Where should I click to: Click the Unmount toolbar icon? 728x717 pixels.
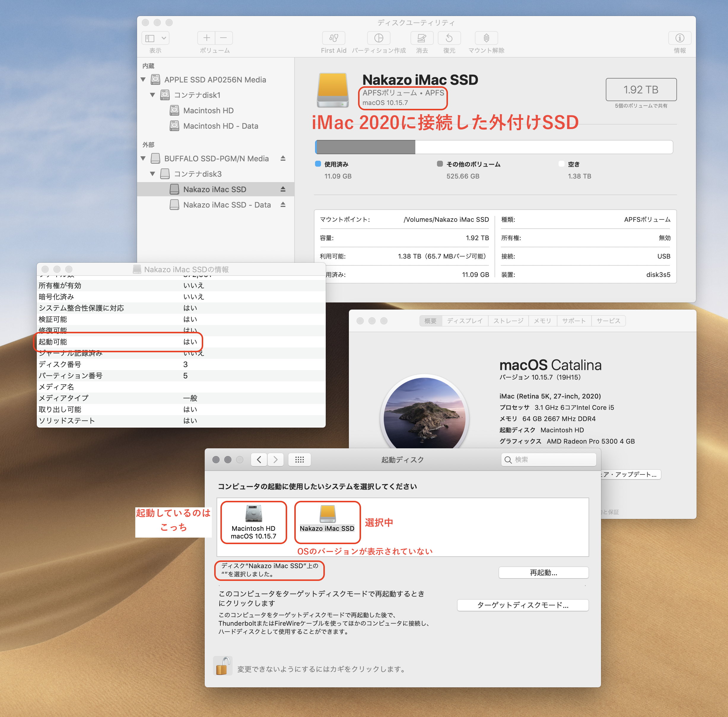click(486, 38)
